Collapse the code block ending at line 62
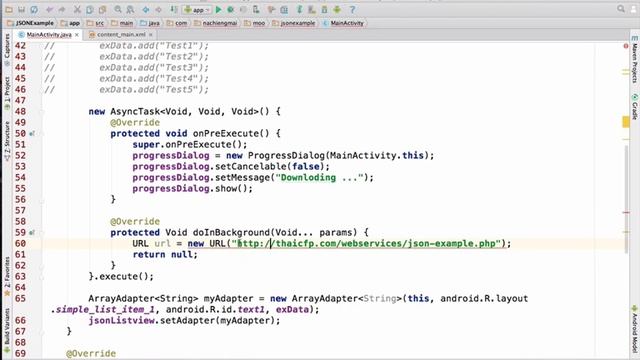The height and width of the screenshot is (360, 640). tap(42, 266)
